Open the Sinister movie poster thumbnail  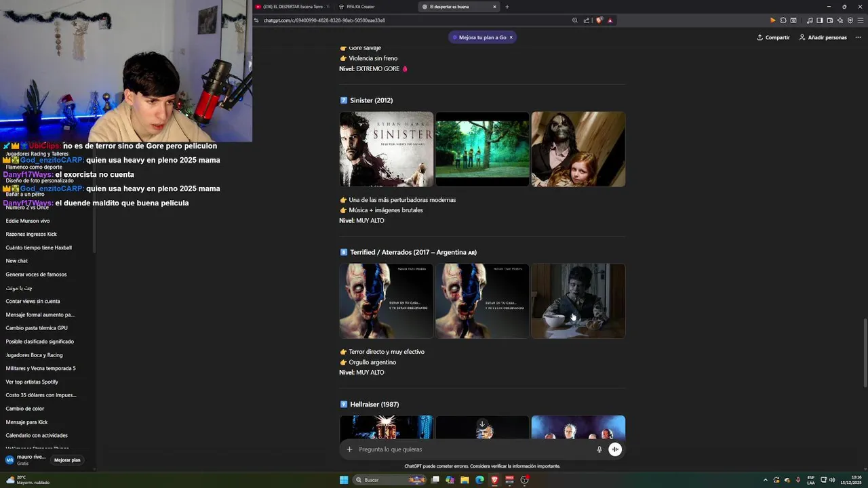(387, 149)
